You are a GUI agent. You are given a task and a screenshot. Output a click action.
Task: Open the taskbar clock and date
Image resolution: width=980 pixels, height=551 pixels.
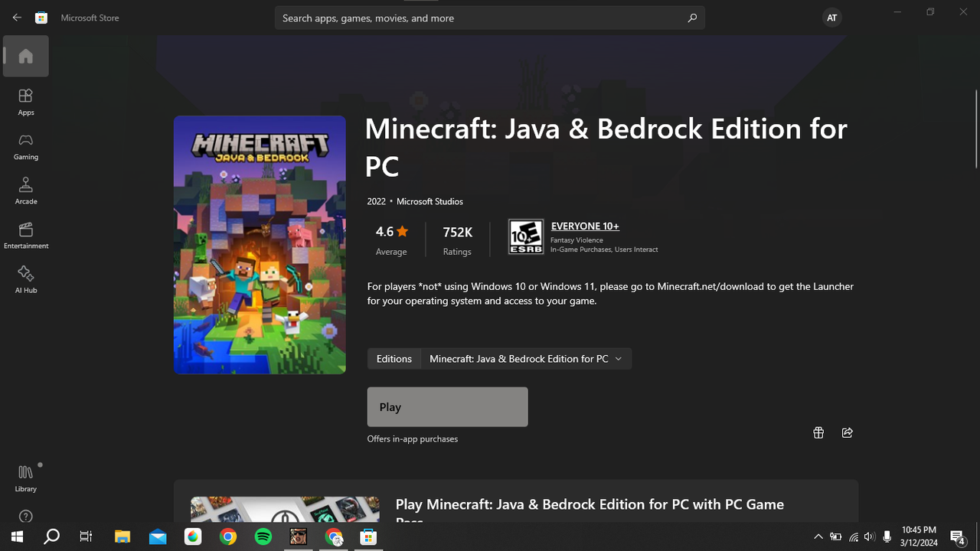919,536
